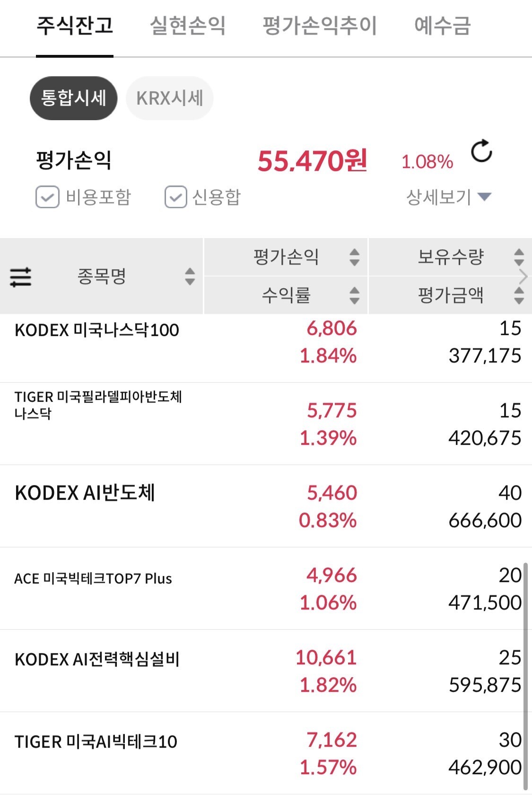Toggle the 신용합 checkbox
The height and width of the screenshot is (795, 532).
pyautogui.click(x=175, y=197)
